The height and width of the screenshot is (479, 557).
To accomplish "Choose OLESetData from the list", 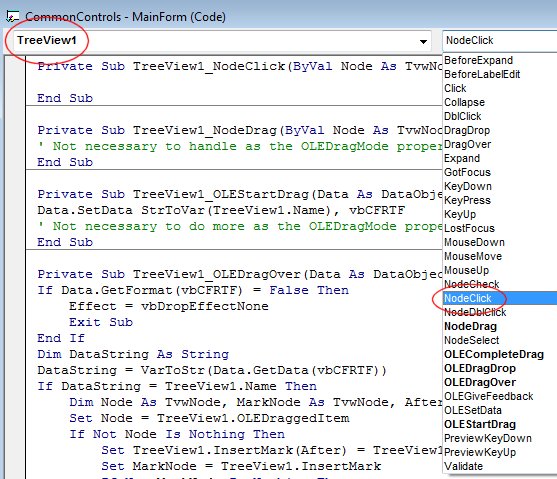I will (x=472, y=410).
